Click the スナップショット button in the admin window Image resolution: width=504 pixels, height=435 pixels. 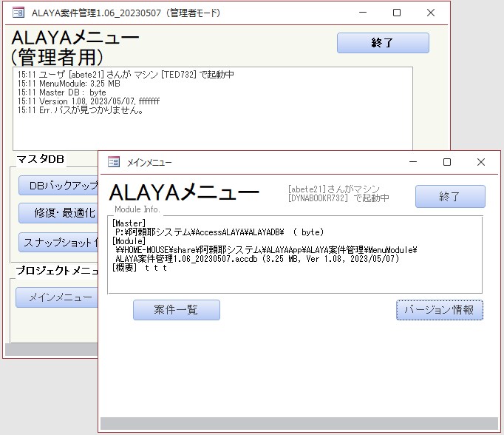click(x=58, y=242)
